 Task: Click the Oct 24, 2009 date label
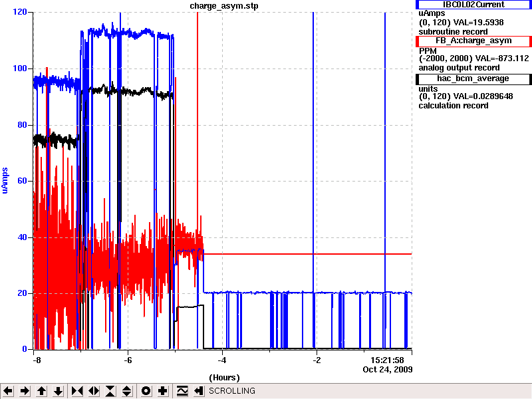pyautogui.click(x=388, y=370)
